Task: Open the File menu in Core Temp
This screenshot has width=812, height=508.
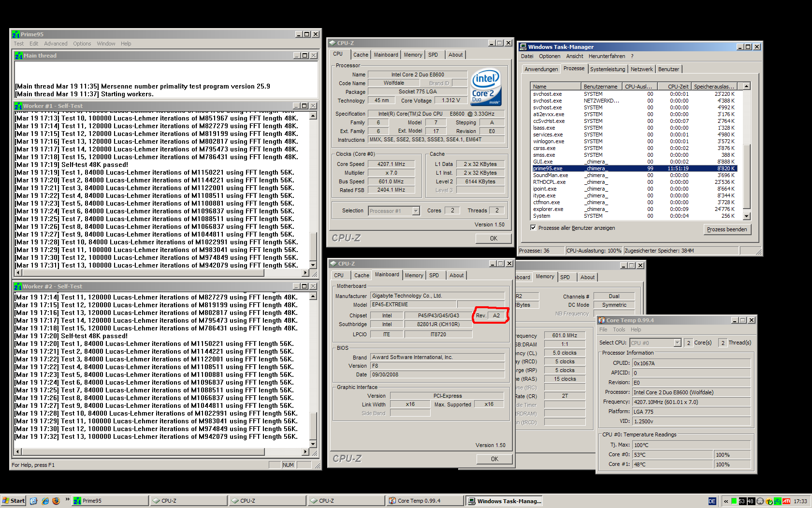Action: tap(603, 329)
